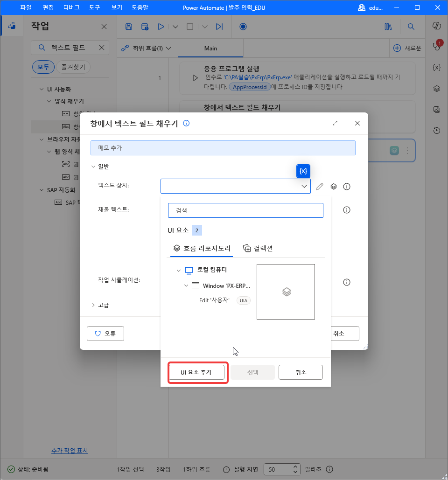Open the 디버그 menu
This screenshot has width=448, height=480.
pyautogui.click(x=72, y=7)
